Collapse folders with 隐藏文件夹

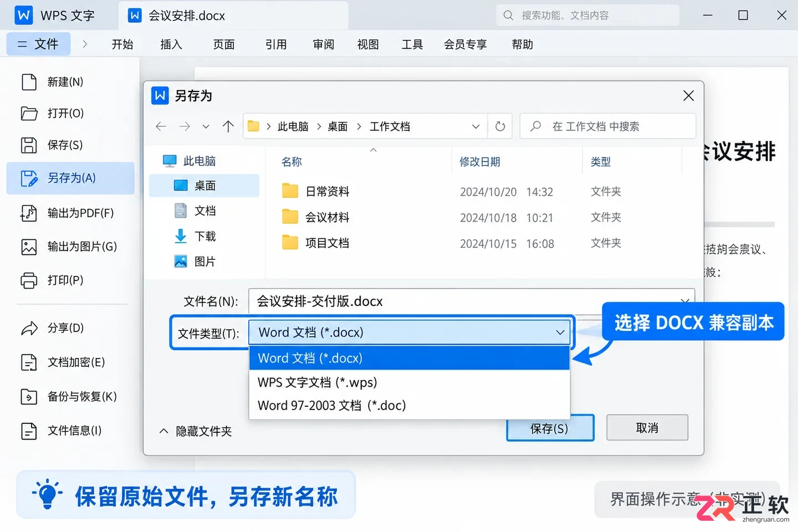click(x=196, y=431)
